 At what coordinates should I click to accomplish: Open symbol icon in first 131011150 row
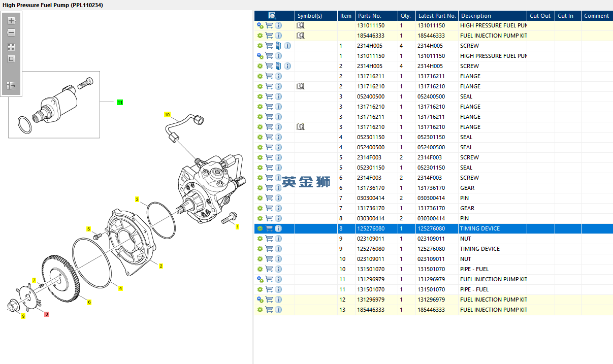tap(301, 25)
